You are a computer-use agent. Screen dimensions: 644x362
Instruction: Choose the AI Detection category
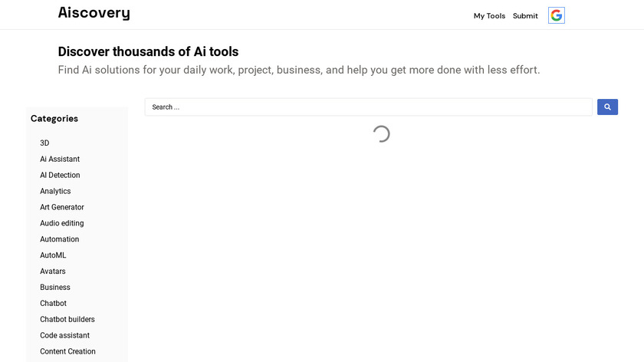click(x=60, y=176)
